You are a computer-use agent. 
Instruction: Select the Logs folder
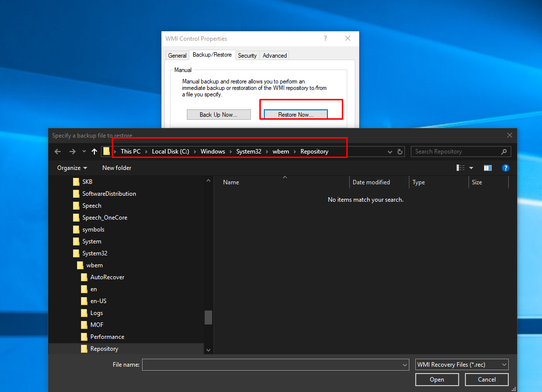[96, 313]
